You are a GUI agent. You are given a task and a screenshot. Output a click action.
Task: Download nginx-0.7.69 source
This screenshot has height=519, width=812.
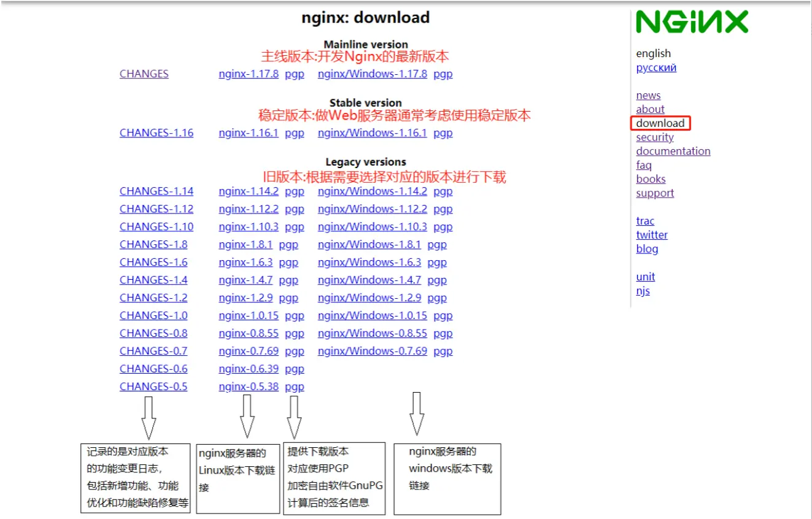coord(249,351)
